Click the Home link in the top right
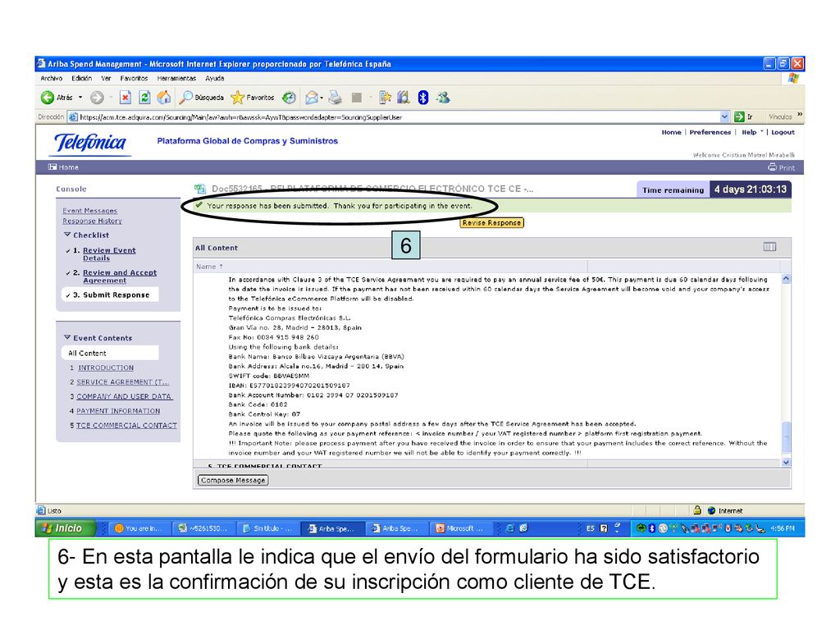The image size is (840, 630). tap(671, 132)
